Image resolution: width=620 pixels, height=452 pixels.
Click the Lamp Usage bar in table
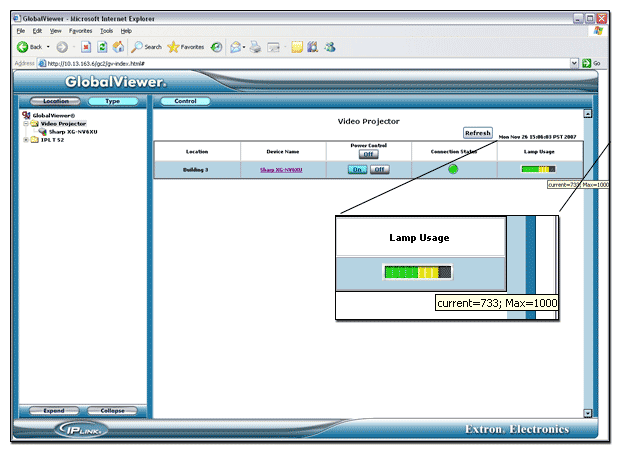click(538, 169)
